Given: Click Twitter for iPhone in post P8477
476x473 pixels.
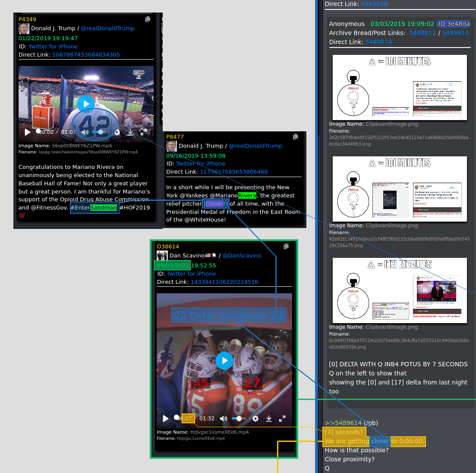Looking at the screenshot, I should tap(201, 163).
